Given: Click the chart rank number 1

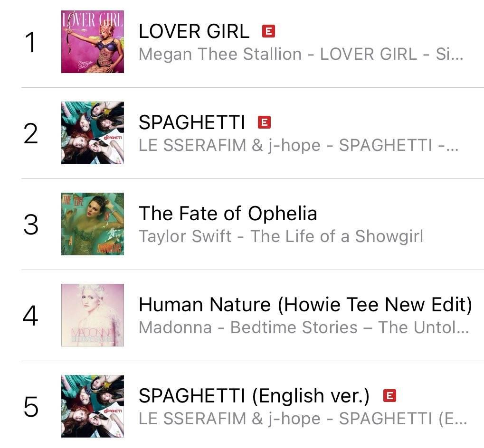Looking at the screenshot, I should click(x=31, y=43).
